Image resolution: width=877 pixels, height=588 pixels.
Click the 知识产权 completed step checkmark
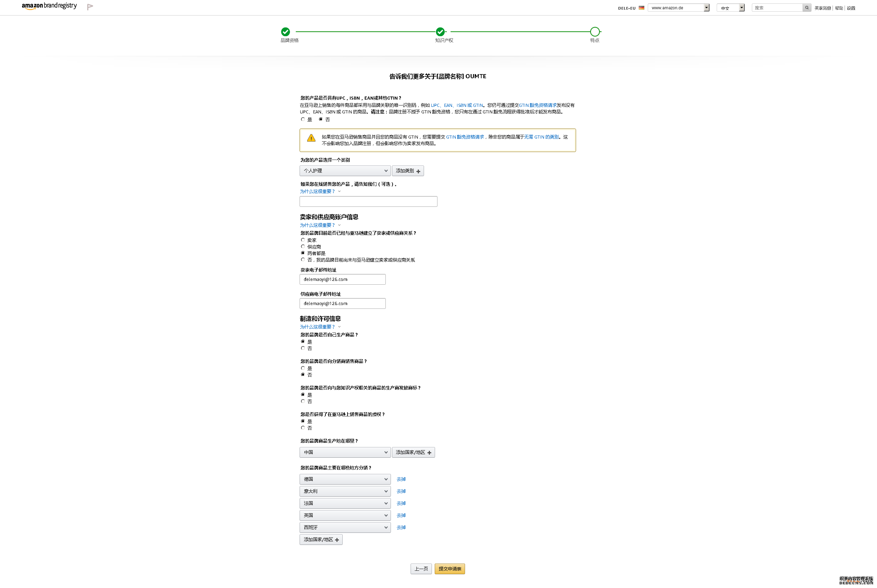point(440,32)
